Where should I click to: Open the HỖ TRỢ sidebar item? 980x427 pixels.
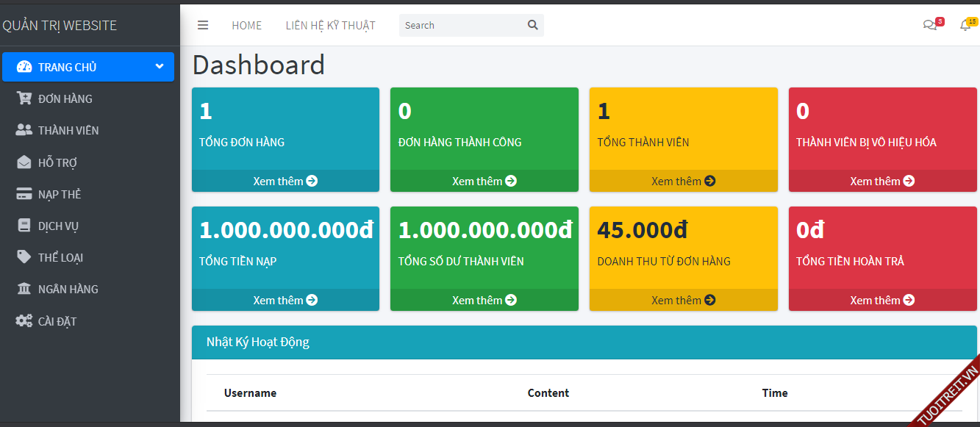[57, 162]
